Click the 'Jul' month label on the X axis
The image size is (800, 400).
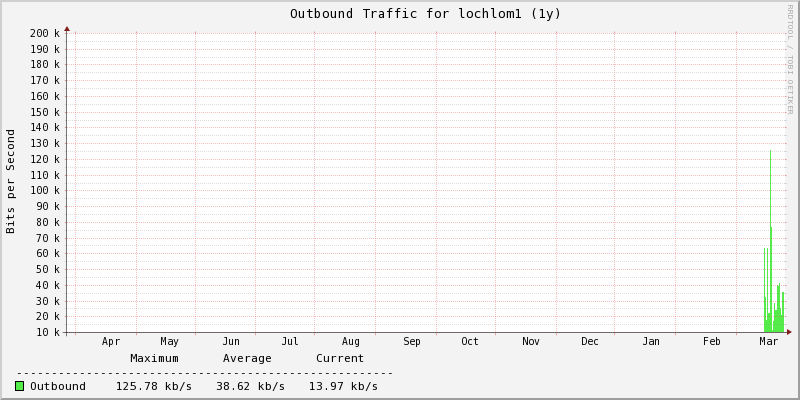tap(290, 342)
